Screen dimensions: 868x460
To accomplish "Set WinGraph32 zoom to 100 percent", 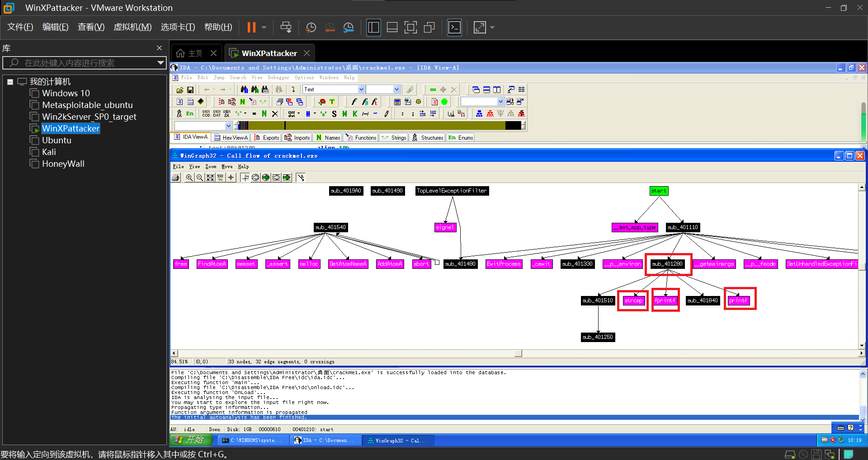I will (x=220, y=178).
